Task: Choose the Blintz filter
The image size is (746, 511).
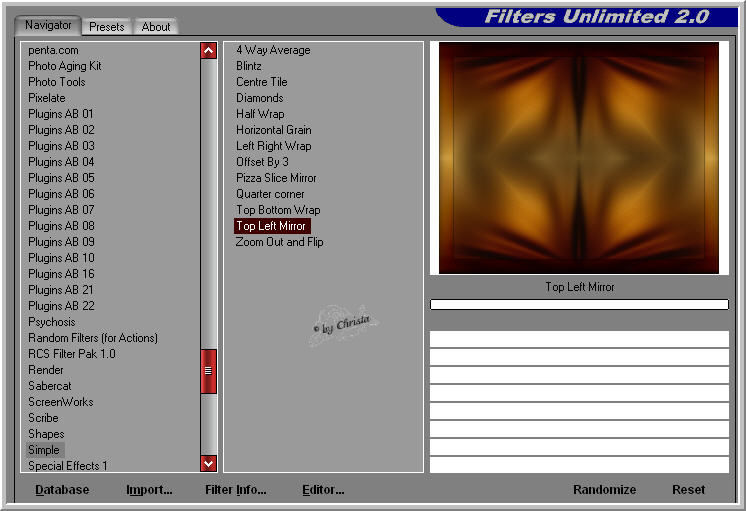Action: (249, 66)
